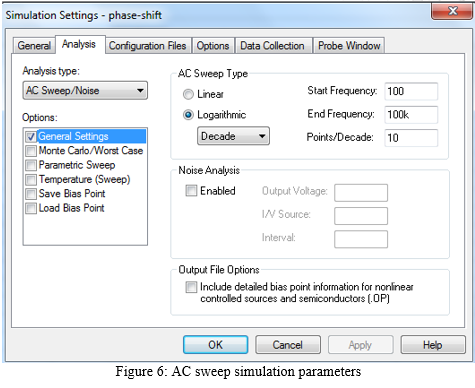Click the Temperature (Sweep) label
This screenshot has height=388, width=475.
coord(84,179)
